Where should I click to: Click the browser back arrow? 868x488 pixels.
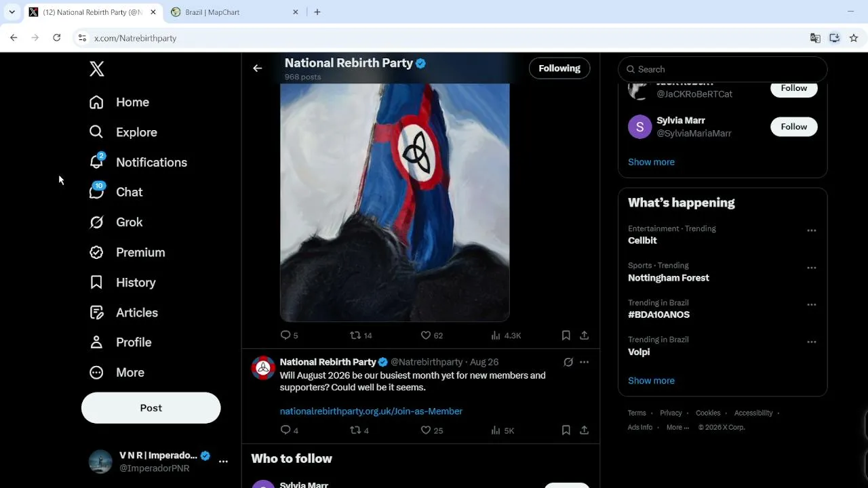tap(14, 38)
